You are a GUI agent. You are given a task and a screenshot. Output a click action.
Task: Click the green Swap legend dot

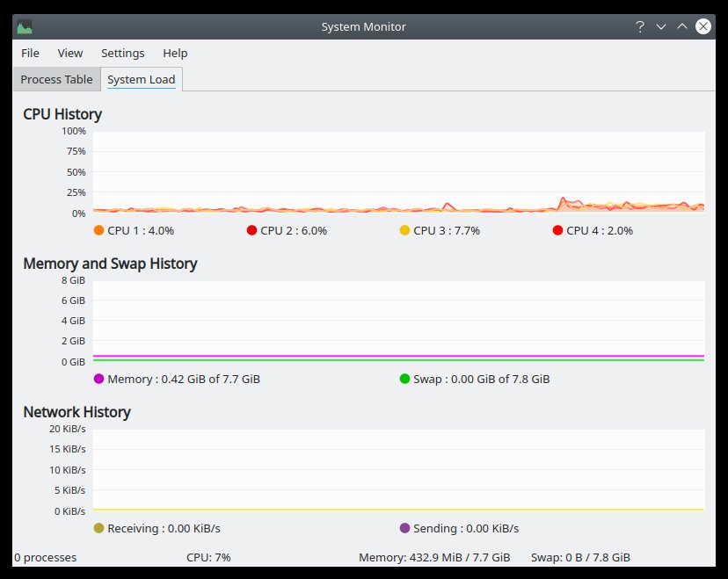[x=404, y=379]
